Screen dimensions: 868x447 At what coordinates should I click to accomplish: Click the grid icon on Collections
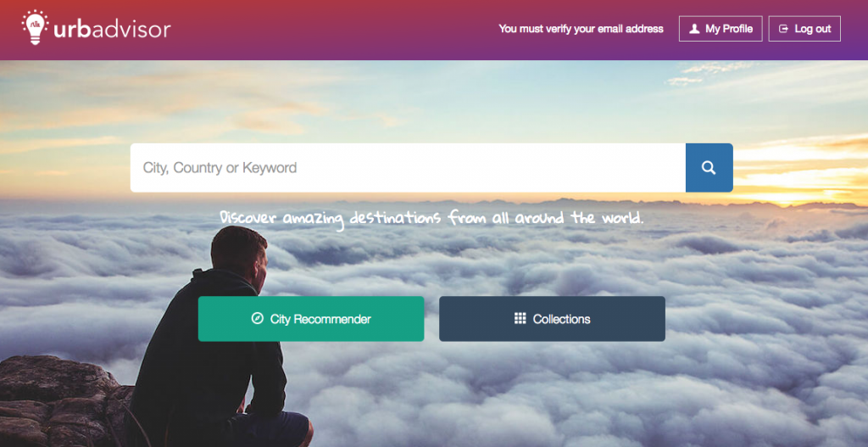(x=520, y=318)
